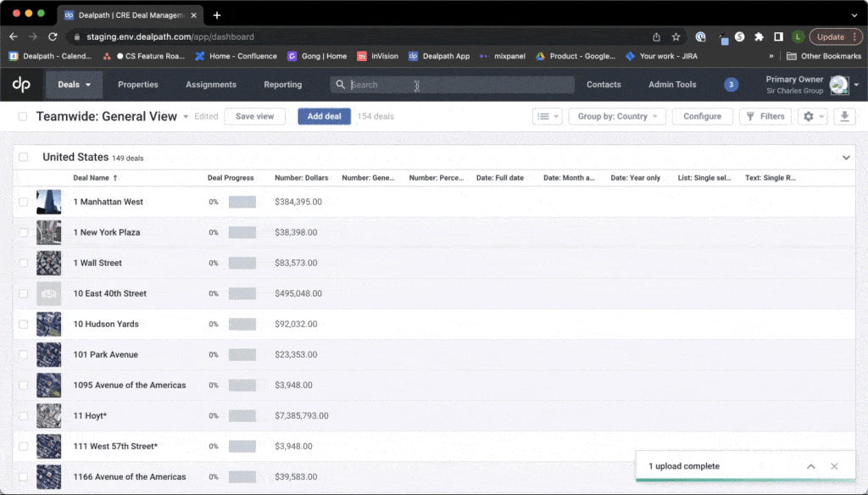
Task: Select the checkbox for 10 Hudson Yards
Action: [x=23, y=324]
